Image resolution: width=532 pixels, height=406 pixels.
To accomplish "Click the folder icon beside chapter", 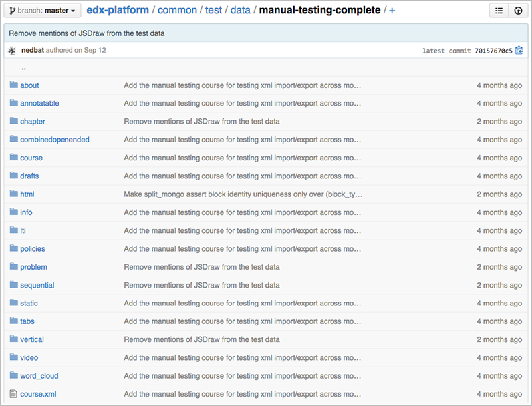I will tap(14, 121).
